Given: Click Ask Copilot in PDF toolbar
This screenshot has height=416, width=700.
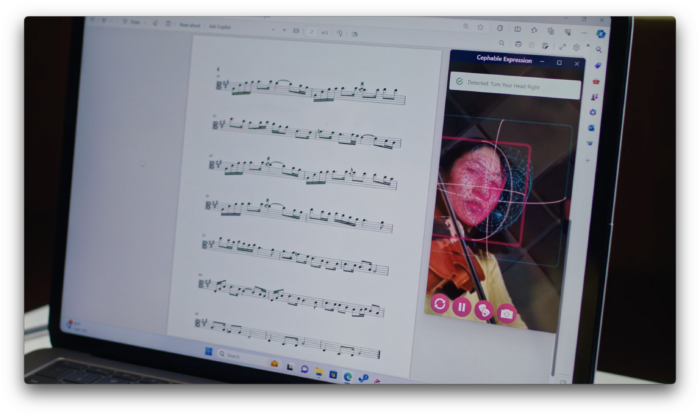Looking at the screenshot, I should coord(221,26).
